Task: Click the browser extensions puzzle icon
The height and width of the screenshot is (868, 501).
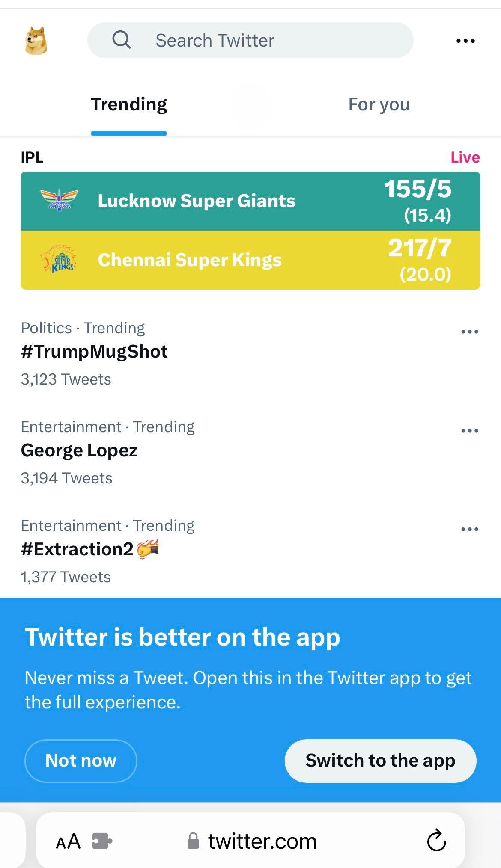Action: pyautogui.click(x=102, y=841)
